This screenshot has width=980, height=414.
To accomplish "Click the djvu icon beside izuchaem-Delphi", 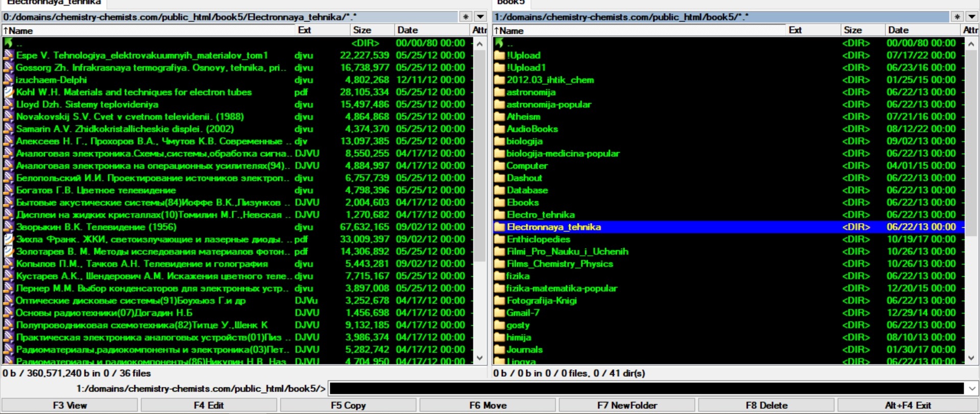I will coord(8,80).
